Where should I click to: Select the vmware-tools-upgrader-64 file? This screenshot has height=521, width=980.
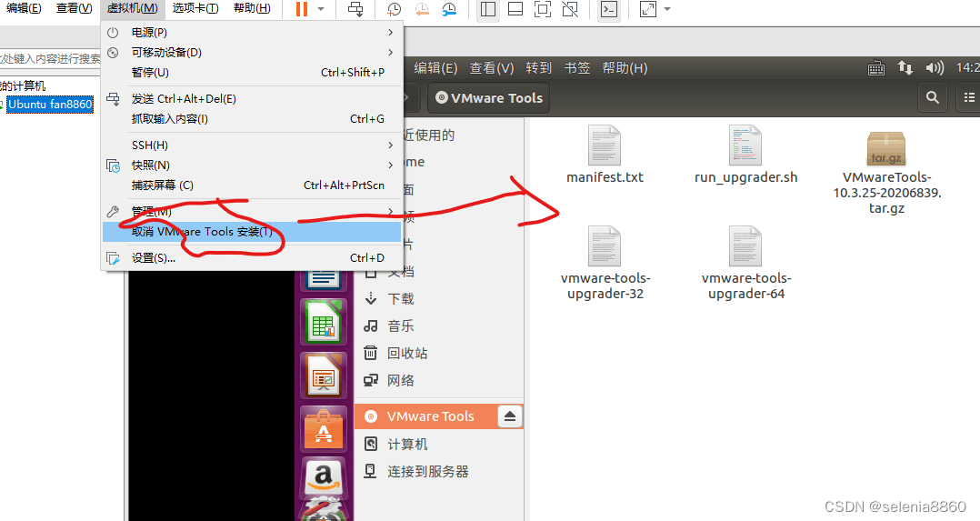(745, 264)
